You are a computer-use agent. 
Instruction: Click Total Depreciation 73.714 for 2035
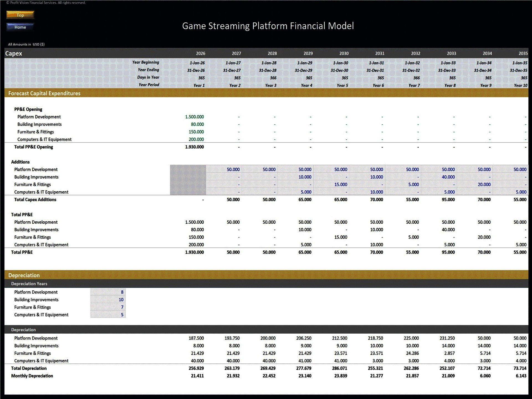(520, 368)
